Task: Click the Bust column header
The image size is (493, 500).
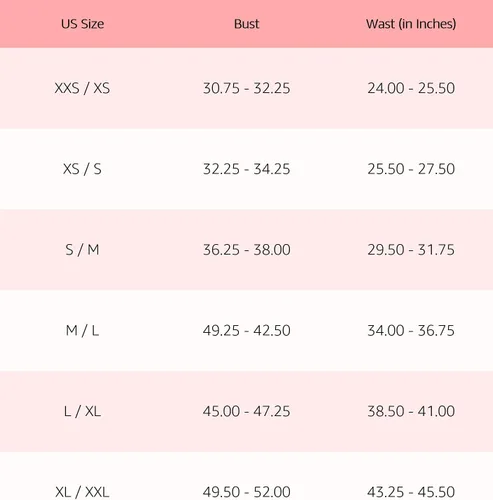Action: [x=246, y=24]
